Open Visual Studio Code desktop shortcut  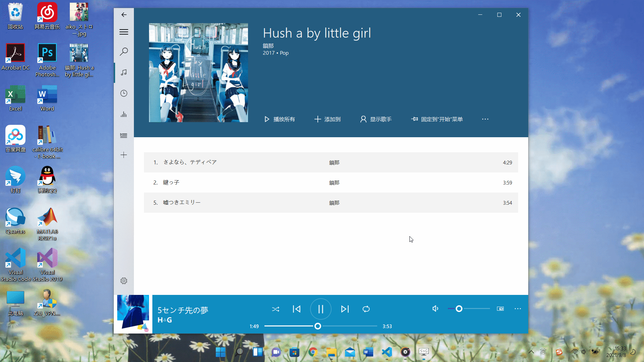(15, 265)
